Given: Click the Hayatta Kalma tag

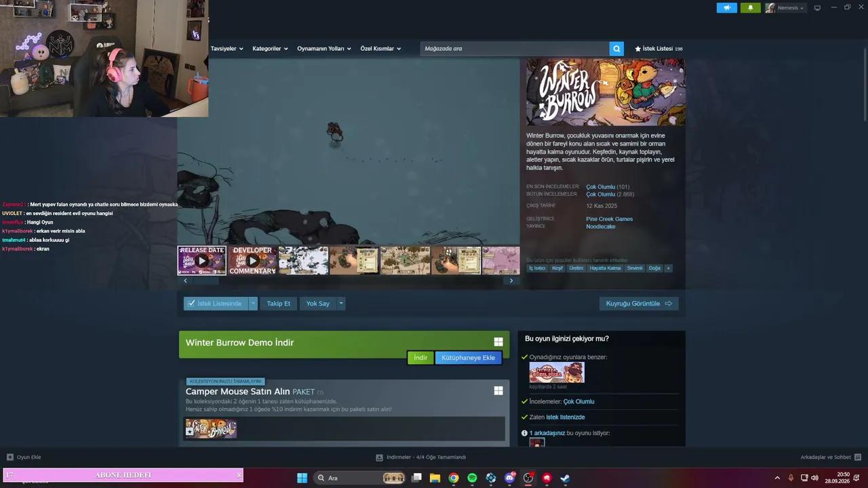Looking at the screenshot, I should click(x=605, y=268).
